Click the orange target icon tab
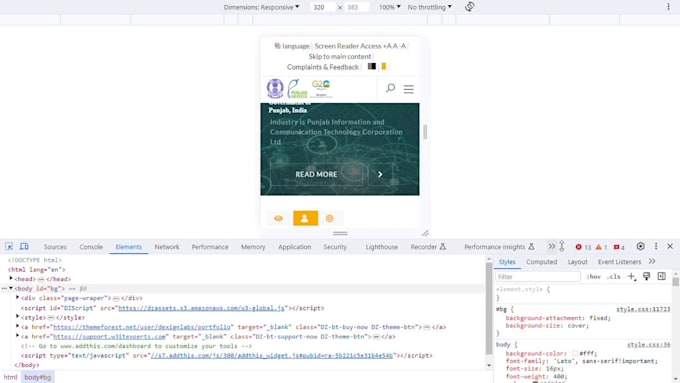Viewport: 680px width, 383px height. pos(330,218)
